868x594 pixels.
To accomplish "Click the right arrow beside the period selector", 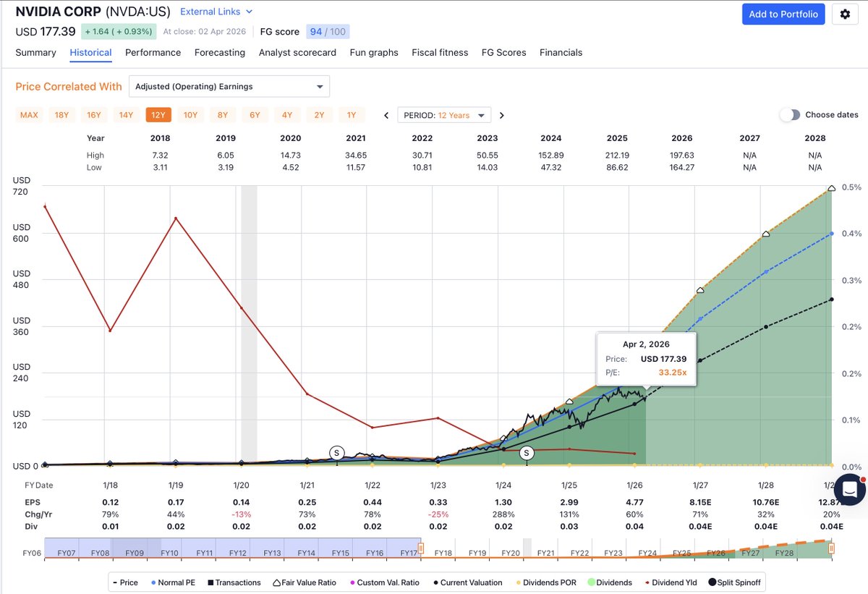I will (x=501, y=114).
